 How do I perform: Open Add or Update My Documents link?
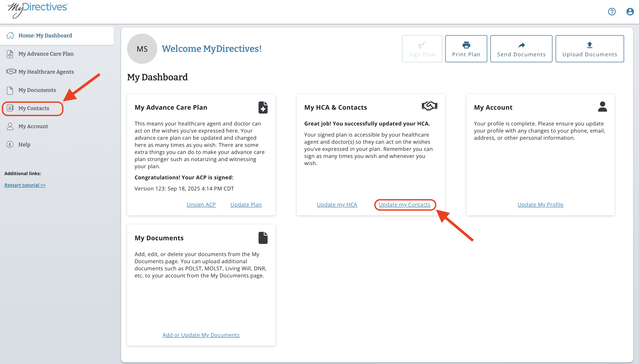201,335
